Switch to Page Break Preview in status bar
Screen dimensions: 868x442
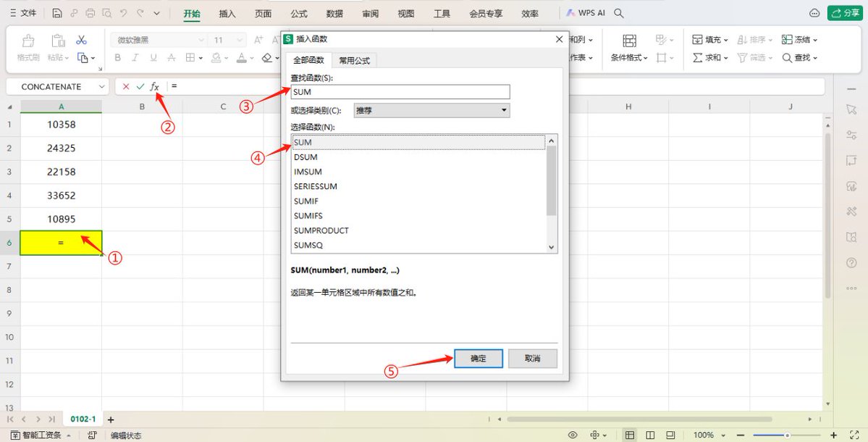click(670, 435)
